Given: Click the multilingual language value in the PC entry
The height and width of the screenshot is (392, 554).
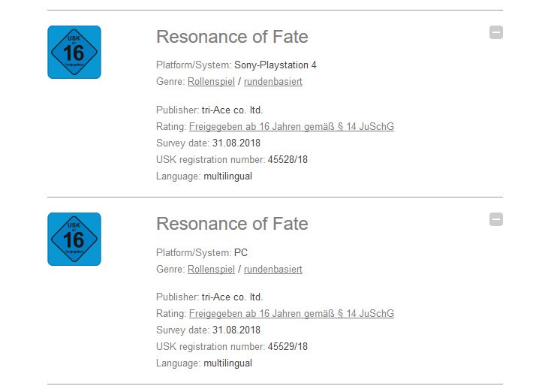Looking at the screenshot, I should coord(227,363).
